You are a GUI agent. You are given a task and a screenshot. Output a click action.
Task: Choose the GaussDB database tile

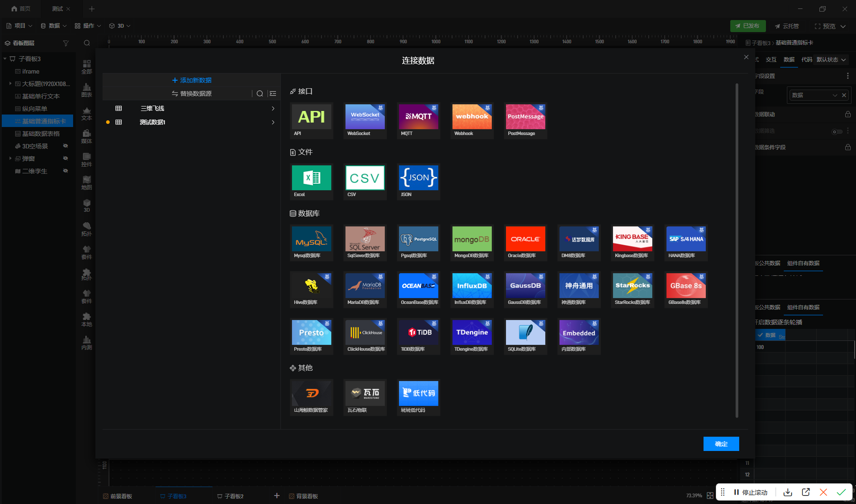525,289
